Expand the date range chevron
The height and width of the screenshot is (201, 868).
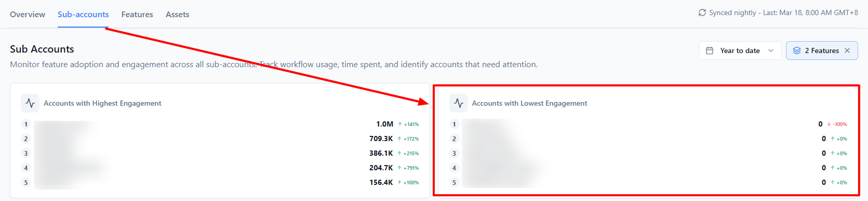click(x=771, y=51)
